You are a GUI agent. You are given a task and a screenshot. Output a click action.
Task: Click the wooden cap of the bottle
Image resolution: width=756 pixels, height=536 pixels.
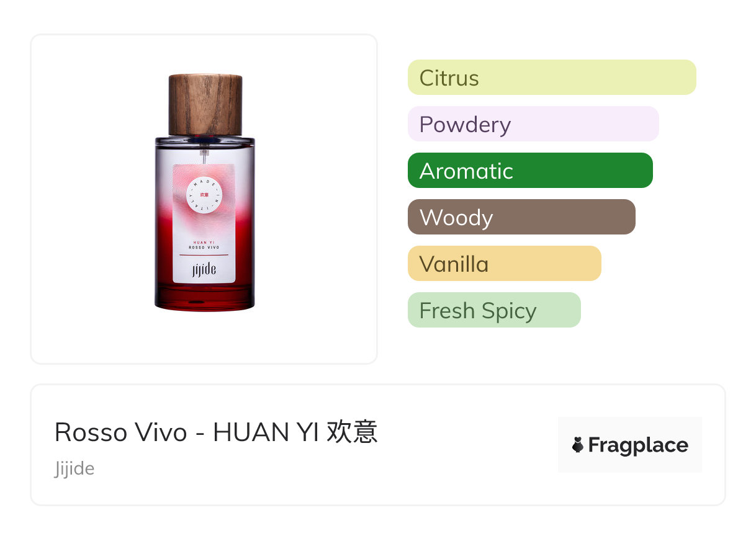(x=205, y=104)
